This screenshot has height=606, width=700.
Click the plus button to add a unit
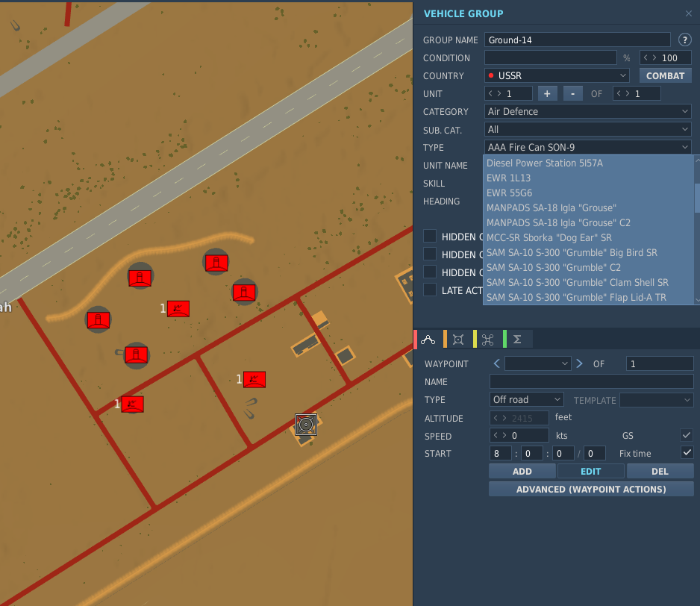point(547,94)
